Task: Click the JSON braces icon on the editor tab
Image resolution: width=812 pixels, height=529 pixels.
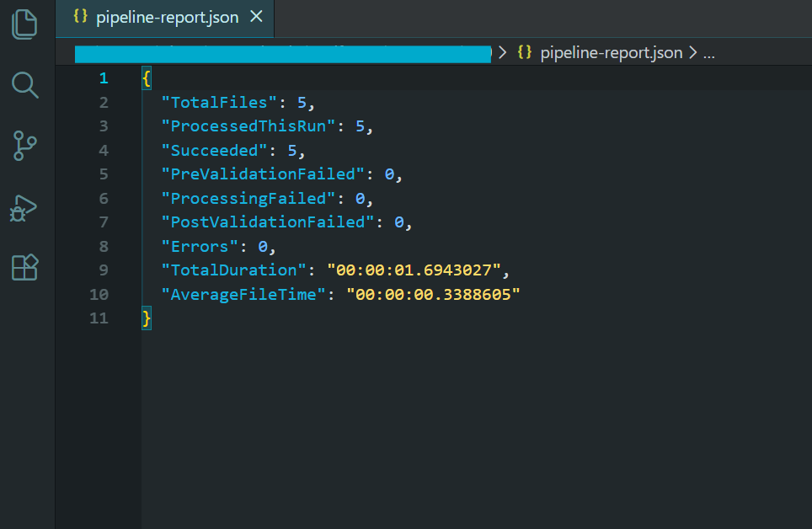Action: (80, 14)
